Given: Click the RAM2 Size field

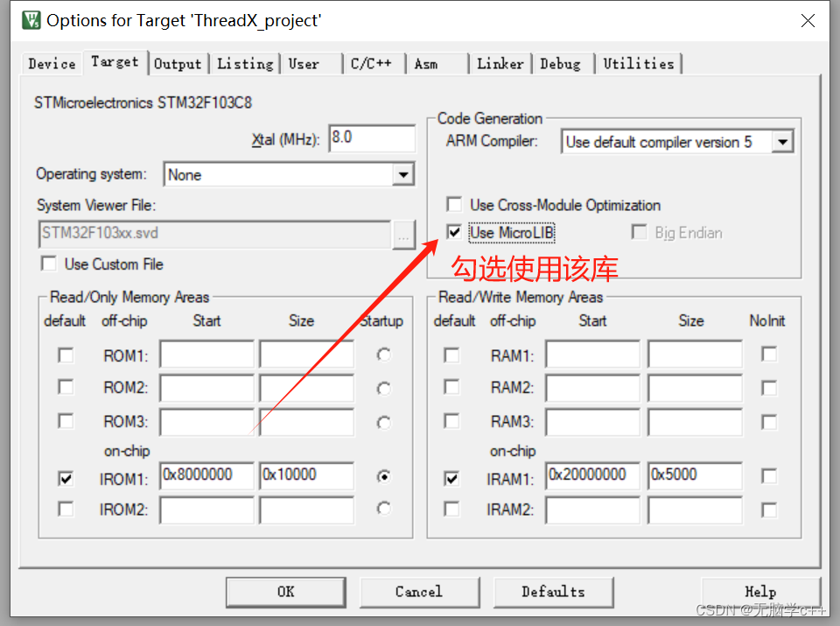Looking at the screenshot, I should (695, 388).
